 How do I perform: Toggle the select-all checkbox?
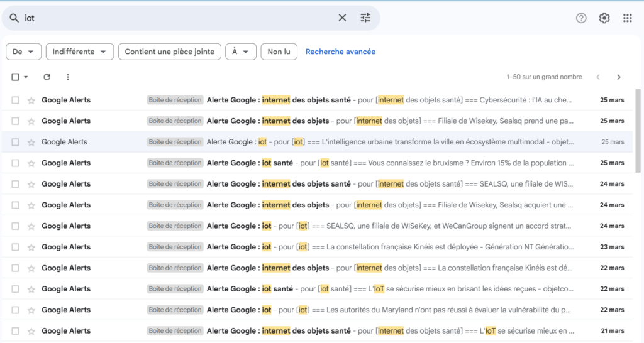16,77
